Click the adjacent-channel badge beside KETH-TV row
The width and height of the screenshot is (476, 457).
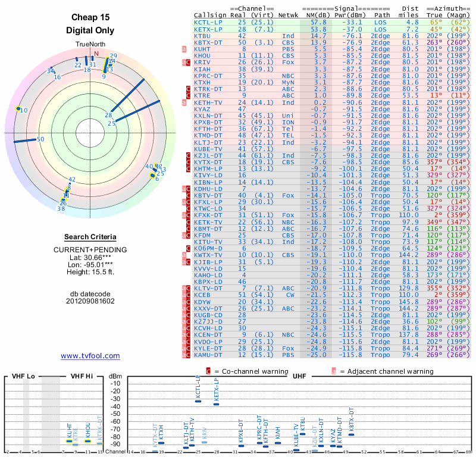(x=184, y=102)
